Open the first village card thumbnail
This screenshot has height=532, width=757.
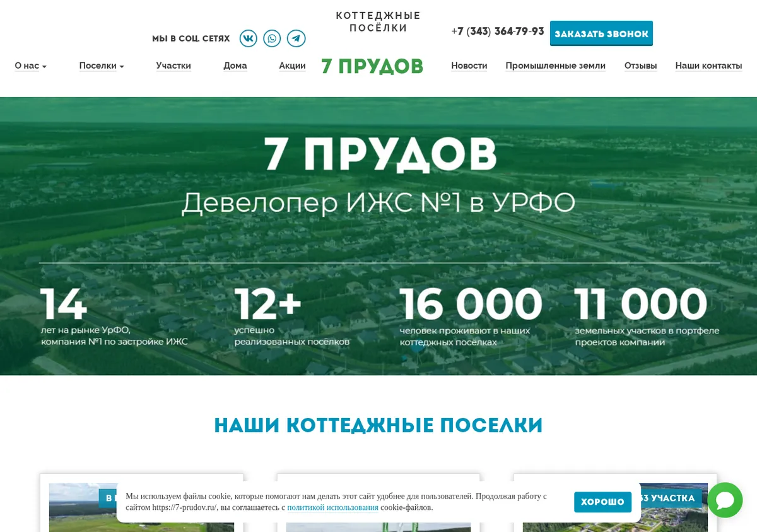(141, 507)
